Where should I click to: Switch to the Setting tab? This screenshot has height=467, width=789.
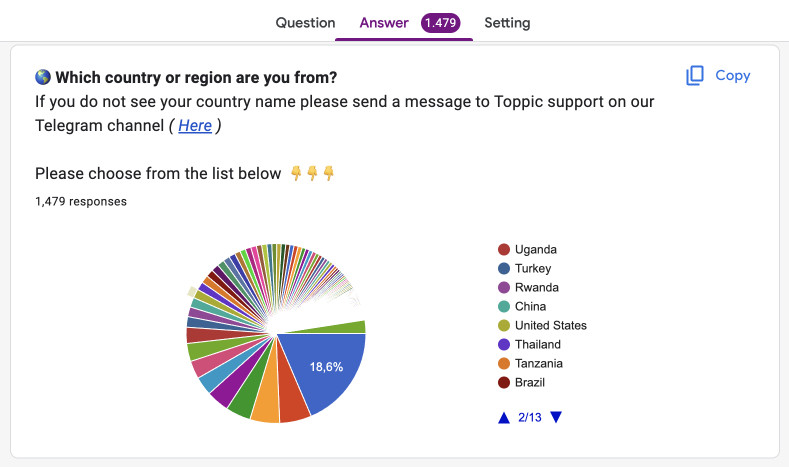click(507, 23)
